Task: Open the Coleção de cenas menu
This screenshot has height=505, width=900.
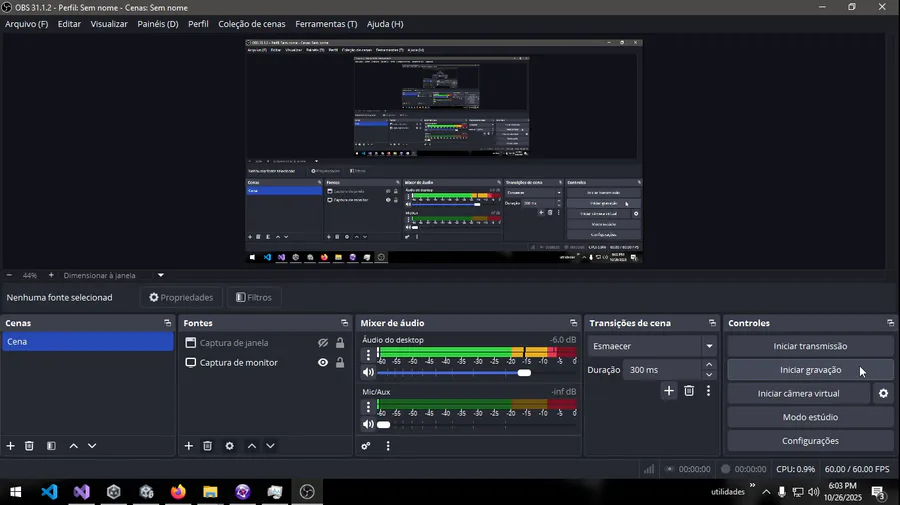Action: click(x=251, y=24)
